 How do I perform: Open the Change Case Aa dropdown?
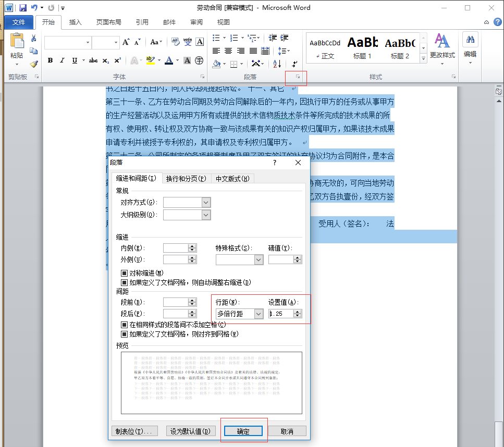[156, 42]
